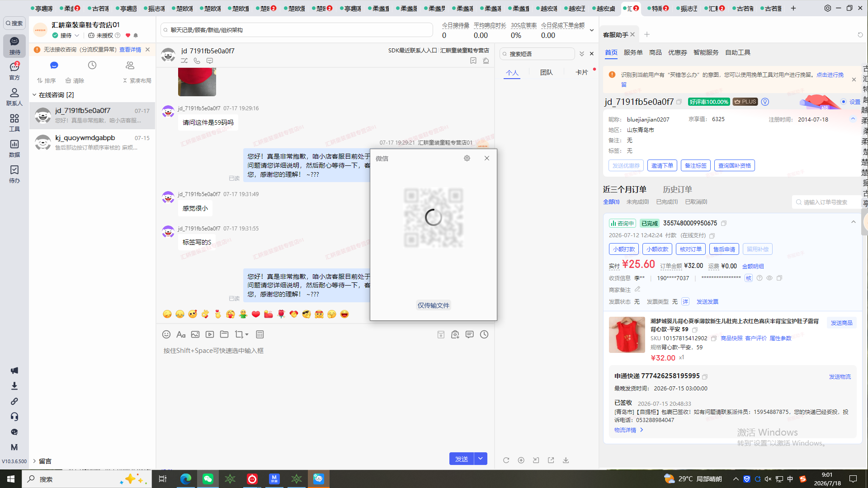This screenshot has width=868, height=488.
Task: Toggle the red heart icon under shop name
Action: click(128, 35)
